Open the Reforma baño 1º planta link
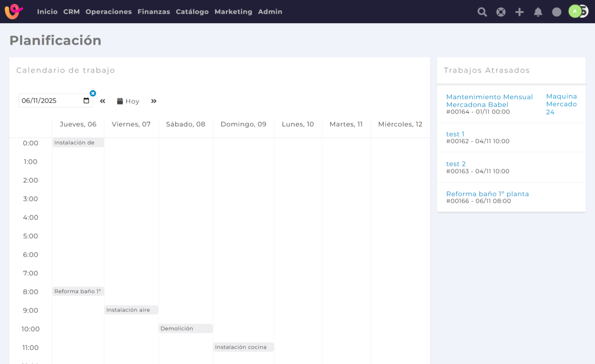The height and width of the screenshot is (364, 595). coord(487,194)
